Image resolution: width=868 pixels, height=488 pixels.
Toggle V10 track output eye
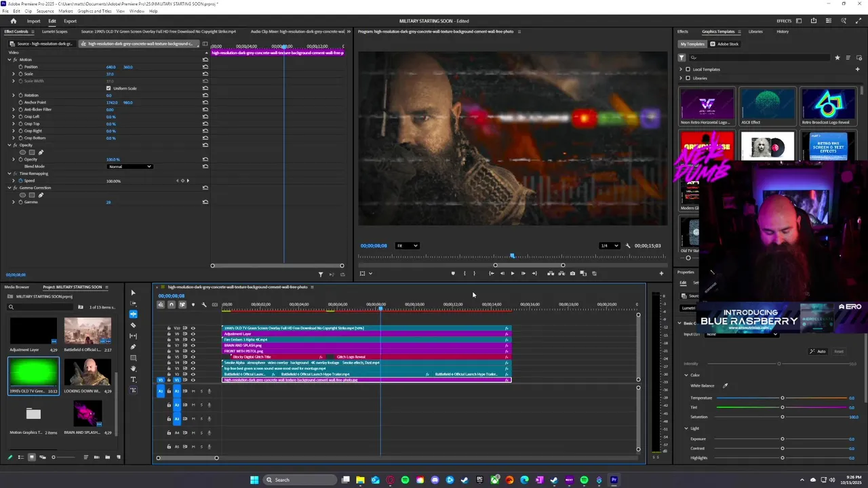(x=193, y=328)
